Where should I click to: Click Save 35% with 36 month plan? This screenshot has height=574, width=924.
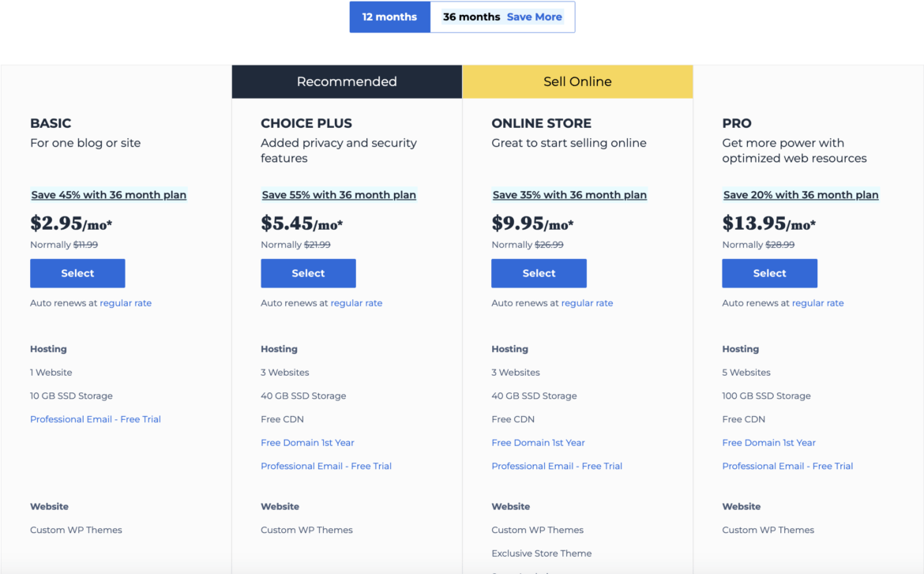(569, 195)
